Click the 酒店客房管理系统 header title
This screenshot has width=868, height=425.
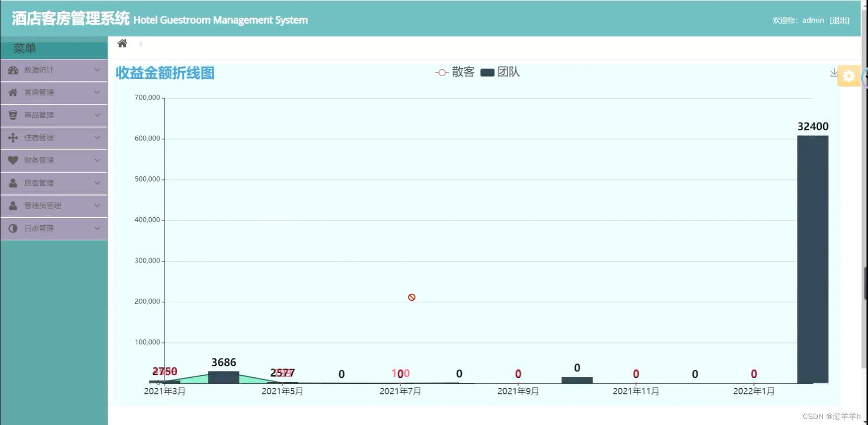71,19
